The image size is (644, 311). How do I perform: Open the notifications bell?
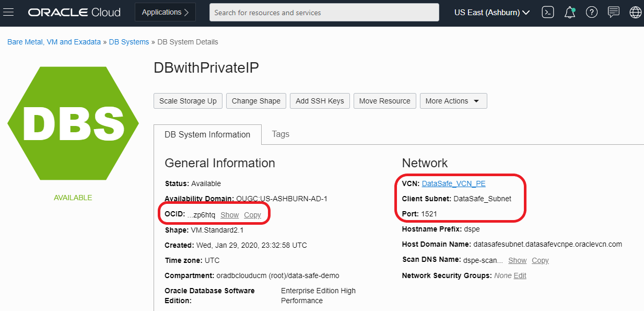click(570, 12)
